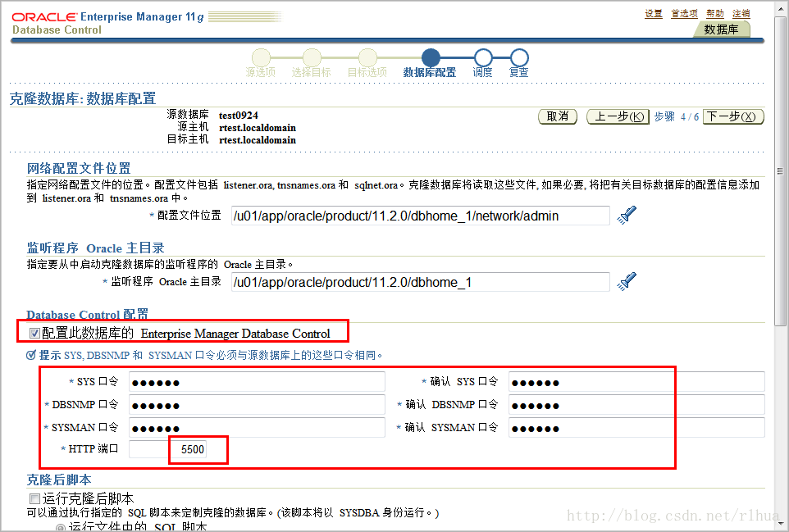The width and height of the screenshot is (789, 532).
Task: Click the vertical scrollbar thumb
Action: pos(781,171)
